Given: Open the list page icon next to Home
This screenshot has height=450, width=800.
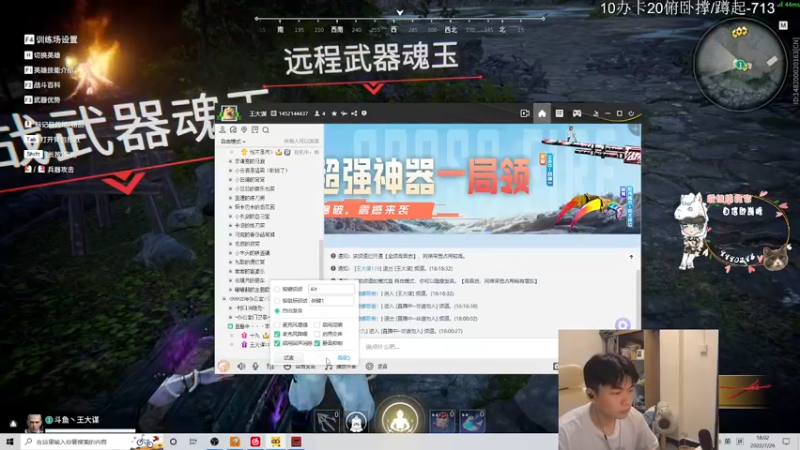Looking at the screenshot, I should tap(559, 113).
